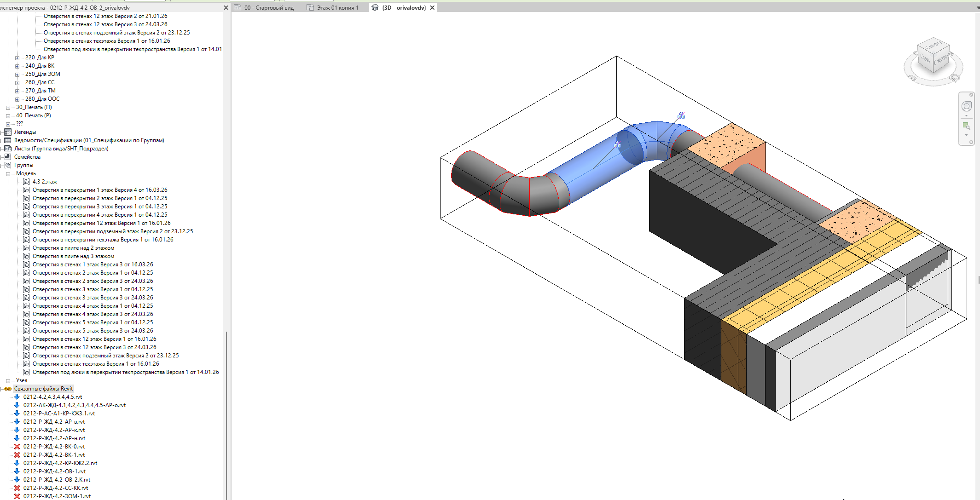Click blue arrow icon of 0212-Р-ЖД-4.2-ОВ-1.rvt

click(17, 471)
